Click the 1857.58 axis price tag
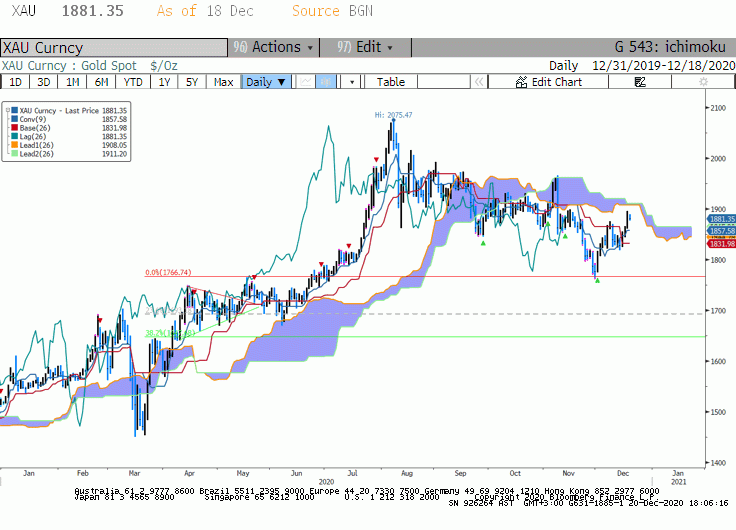736x530 pixels. pos(721,230)
